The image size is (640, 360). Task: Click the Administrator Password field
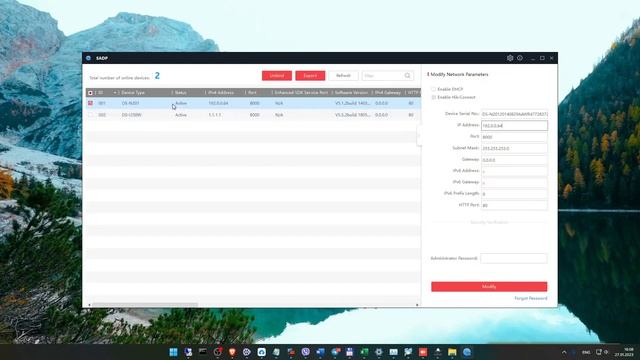(x=514, y=258)
